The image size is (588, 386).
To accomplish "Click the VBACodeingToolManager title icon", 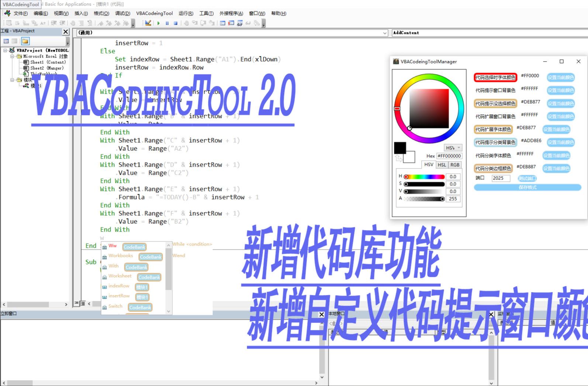I will pos(396,62).
